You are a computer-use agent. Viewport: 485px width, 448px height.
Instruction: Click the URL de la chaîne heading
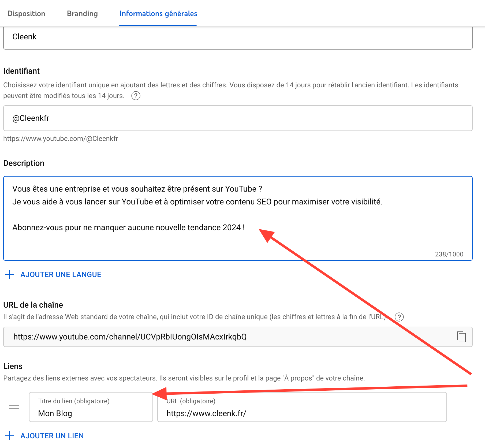pos(33,305)
